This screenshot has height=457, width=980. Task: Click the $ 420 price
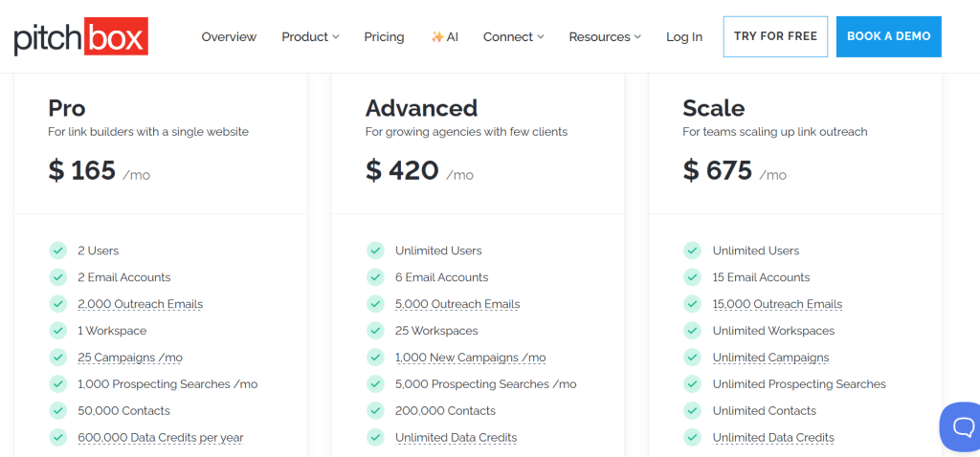[x=402, y=170]
